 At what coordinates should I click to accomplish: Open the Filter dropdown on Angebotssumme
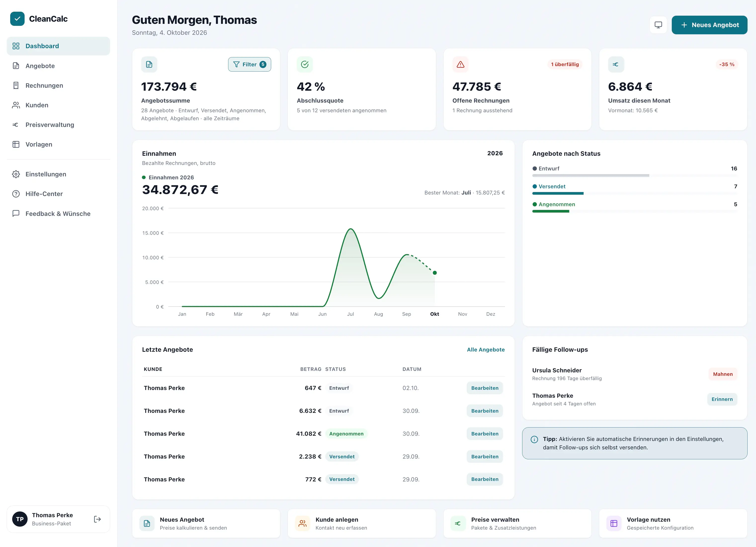point(249,64)
